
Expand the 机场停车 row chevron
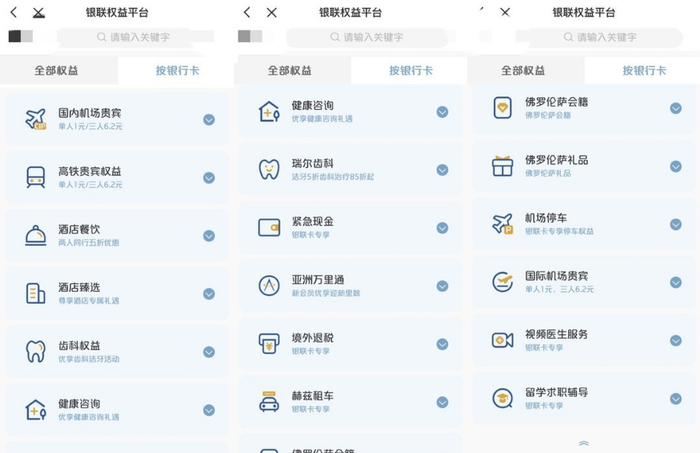point(676,224)
